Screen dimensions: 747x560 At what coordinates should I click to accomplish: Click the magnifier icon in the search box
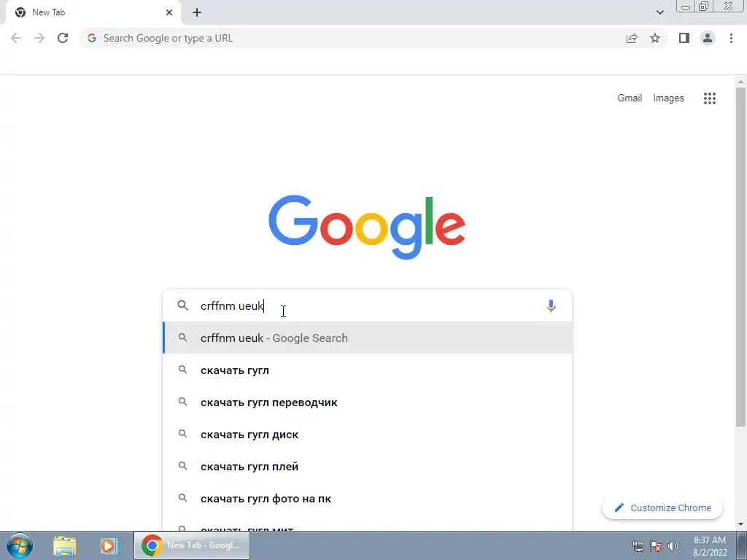click(x=183, y=306)
